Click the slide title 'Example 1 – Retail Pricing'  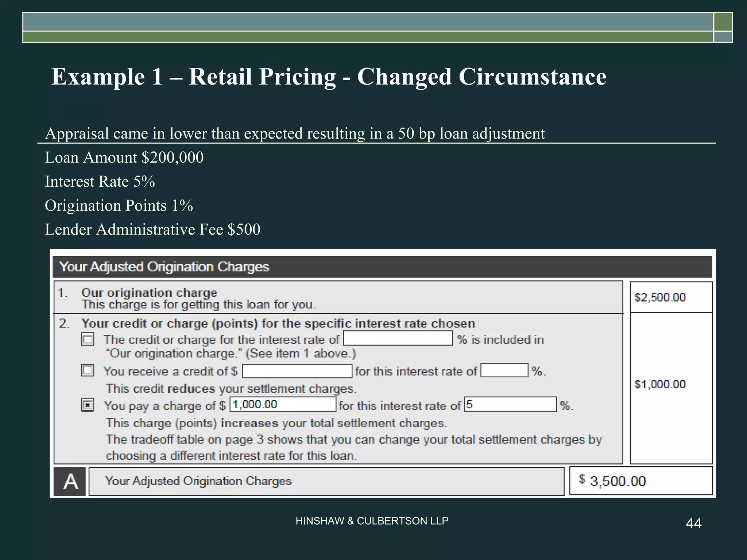329,77
